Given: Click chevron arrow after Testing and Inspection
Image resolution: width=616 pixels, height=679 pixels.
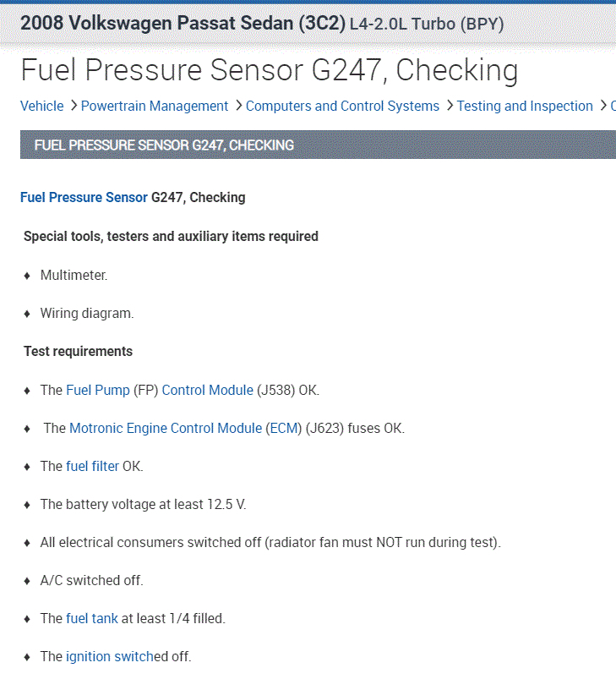Looking at the screenshot, I should (602, 106).
